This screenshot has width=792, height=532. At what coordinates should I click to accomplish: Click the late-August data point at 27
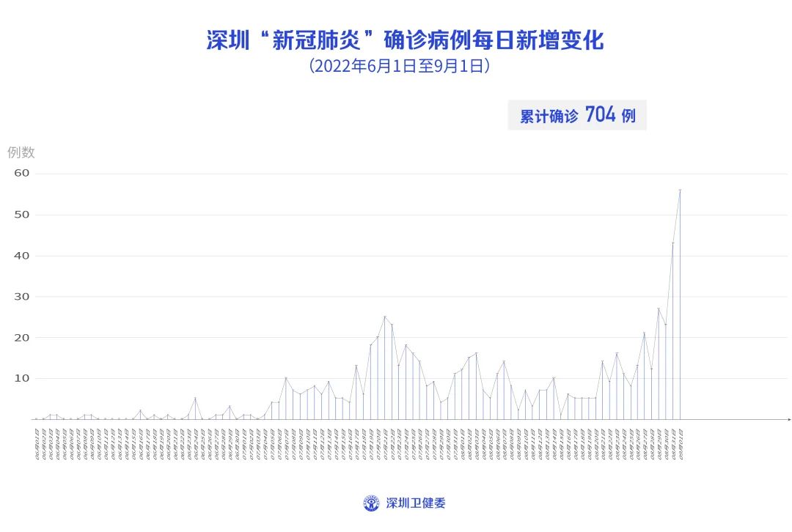[x=659, y=309]
